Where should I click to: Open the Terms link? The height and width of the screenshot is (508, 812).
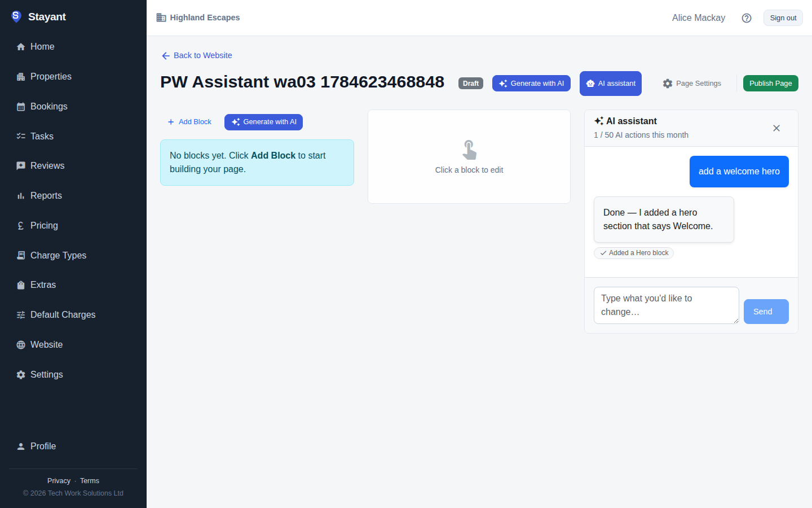tap(90, 481)
